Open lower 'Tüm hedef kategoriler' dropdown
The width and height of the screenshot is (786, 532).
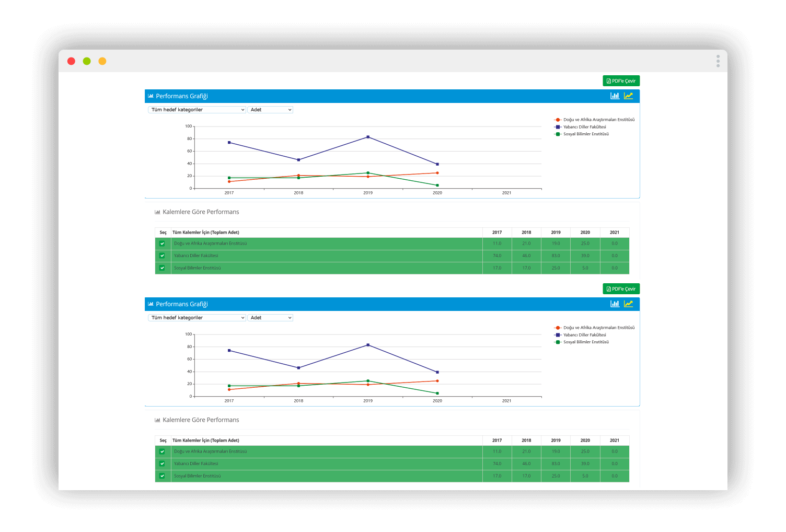tap(197, 318)
